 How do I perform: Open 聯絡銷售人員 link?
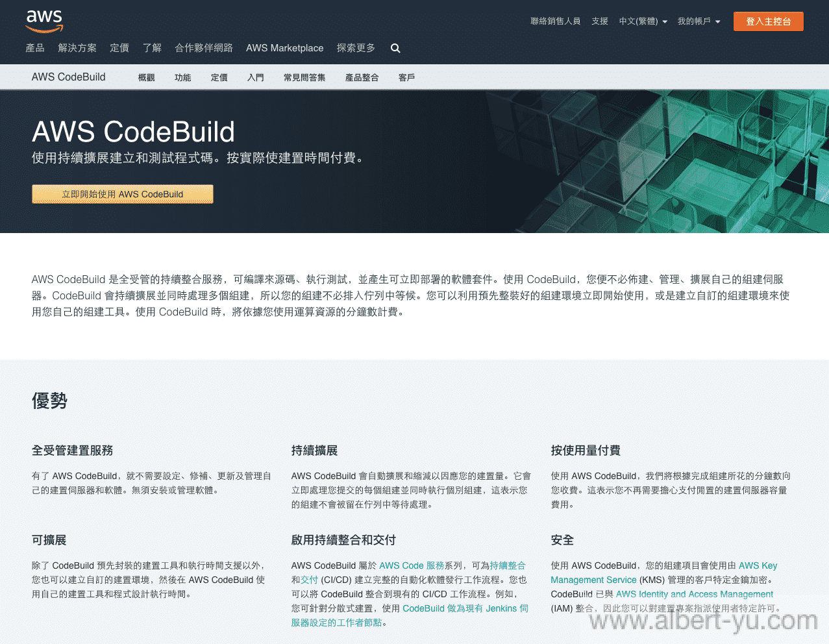click(555, 21)
